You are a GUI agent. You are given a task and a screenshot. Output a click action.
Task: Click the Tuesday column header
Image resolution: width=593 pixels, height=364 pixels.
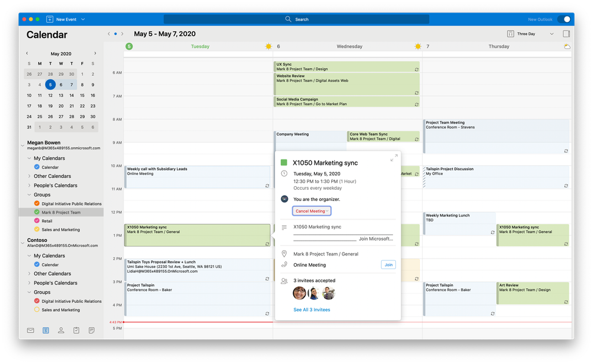coord(200,46)
